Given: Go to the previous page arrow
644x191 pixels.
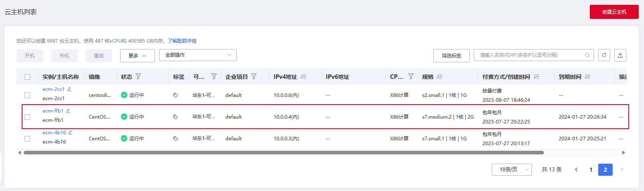Looking at the screenshot, I should pos(576,170).
